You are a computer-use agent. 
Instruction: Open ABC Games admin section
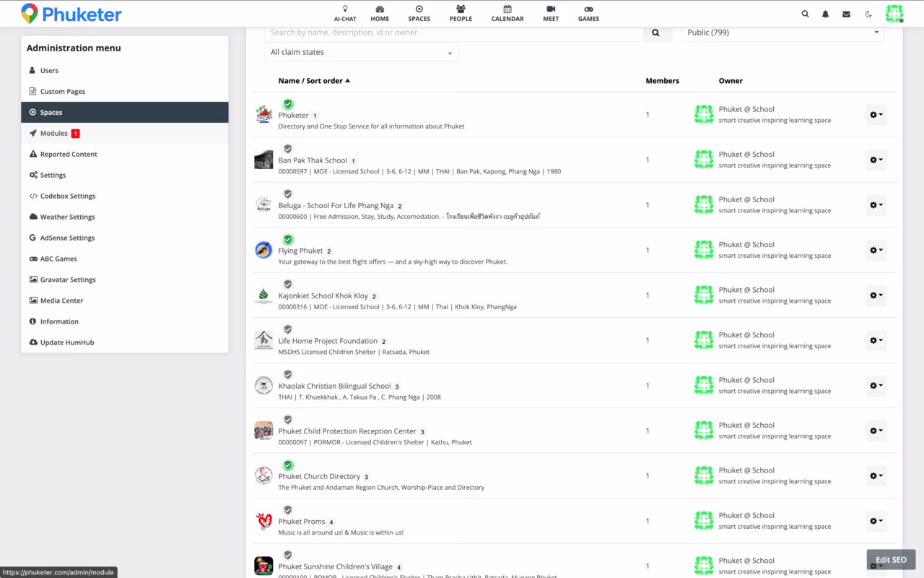(125, 259)
